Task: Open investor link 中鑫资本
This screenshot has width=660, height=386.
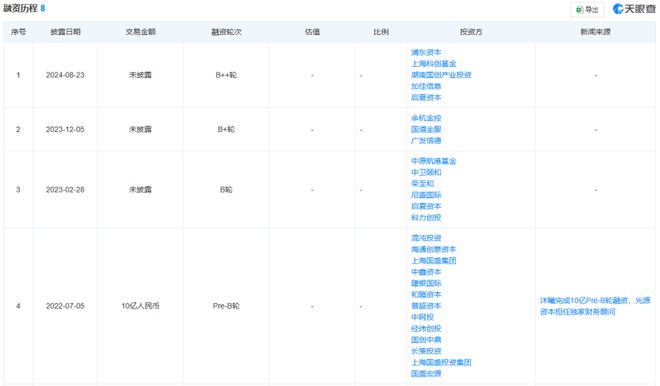Action: tap(426, 272)
